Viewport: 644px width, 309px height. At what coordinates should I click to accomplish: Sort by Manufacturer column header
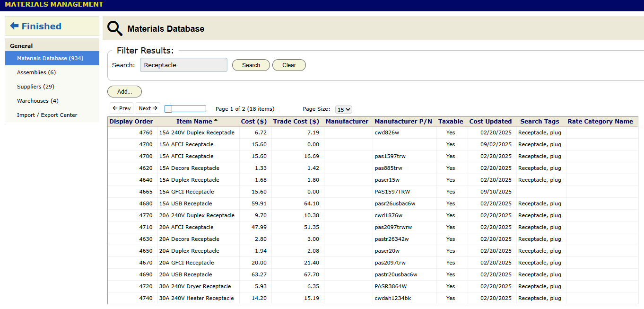click(347, 122)
